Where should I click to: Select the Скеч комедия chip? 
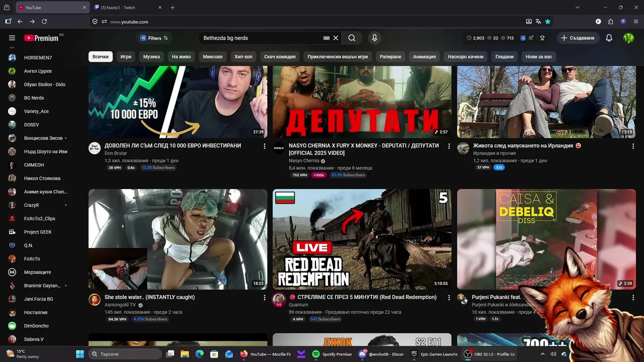pyautogui.click(x=280, y=57)
